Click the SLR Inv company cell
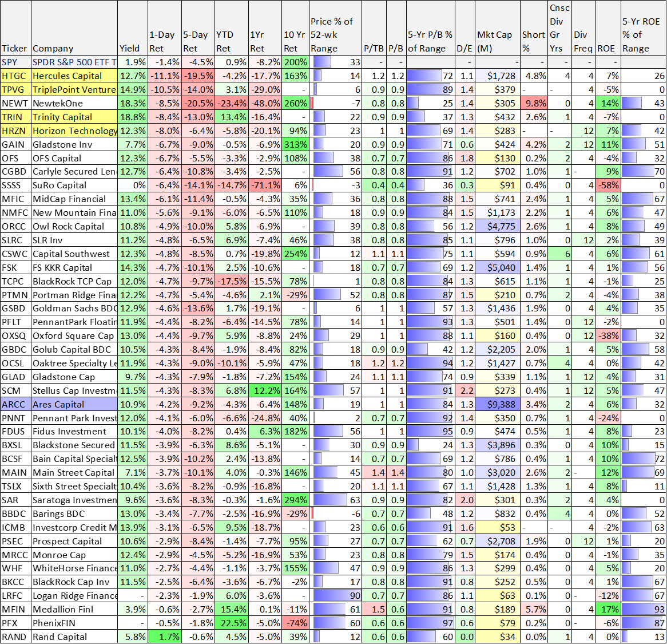The height and width of the screenshot is (644, 667). point(74,240)
